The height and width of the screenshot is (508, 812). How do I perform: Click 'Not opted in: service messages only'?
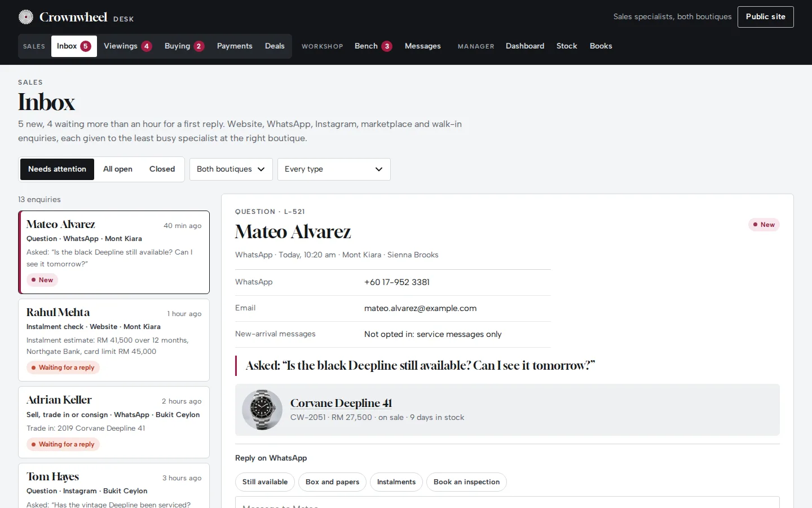click(433, 334)
